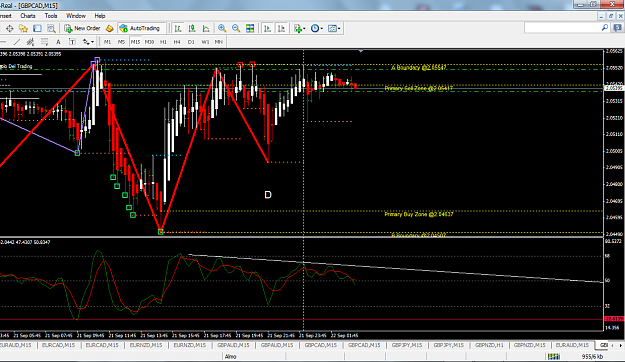Switch the chart to H1 timeframe
Viewport: 625px width, 362px height.
point(163,42)
